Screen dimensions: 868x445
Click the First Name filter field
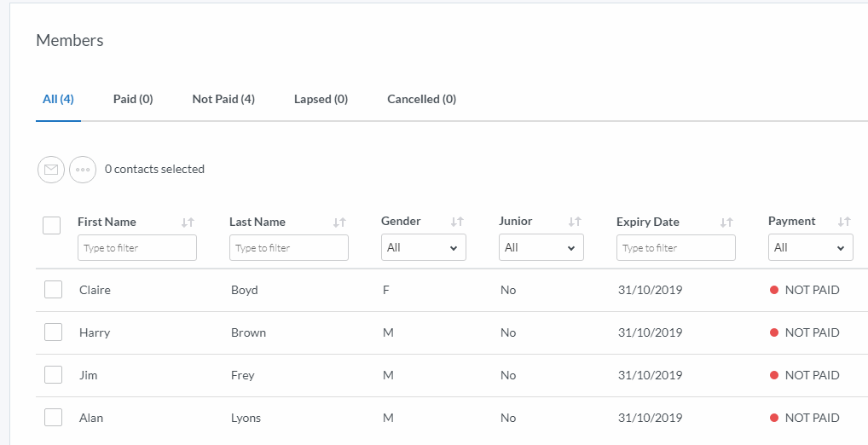point(136,248)
